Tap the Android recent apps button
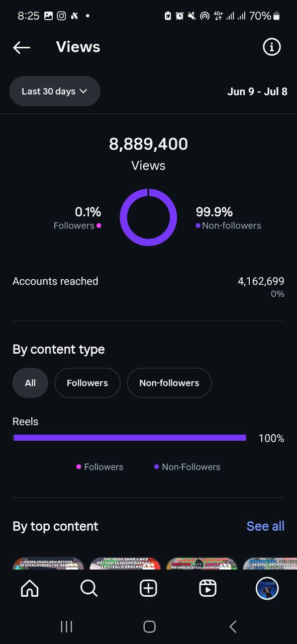 click(x=66, y=626)
